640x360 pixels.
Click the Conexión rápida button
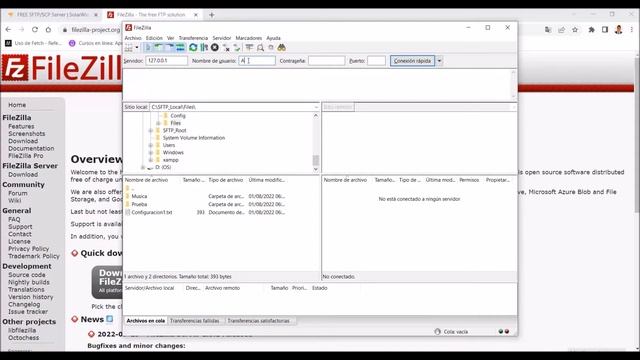412,61
